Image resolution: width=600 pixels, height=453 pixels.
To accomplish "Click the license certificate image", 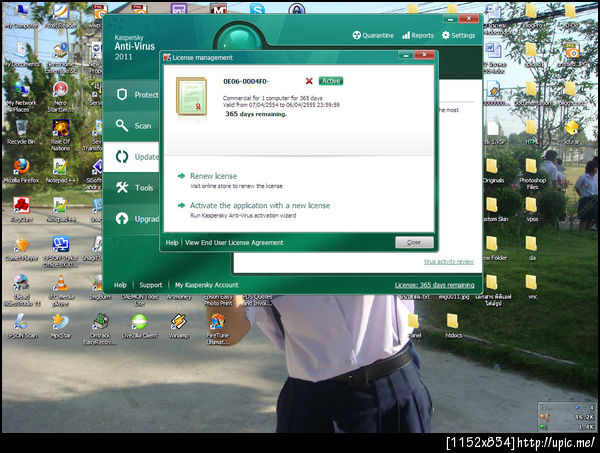I will point(191,96).
